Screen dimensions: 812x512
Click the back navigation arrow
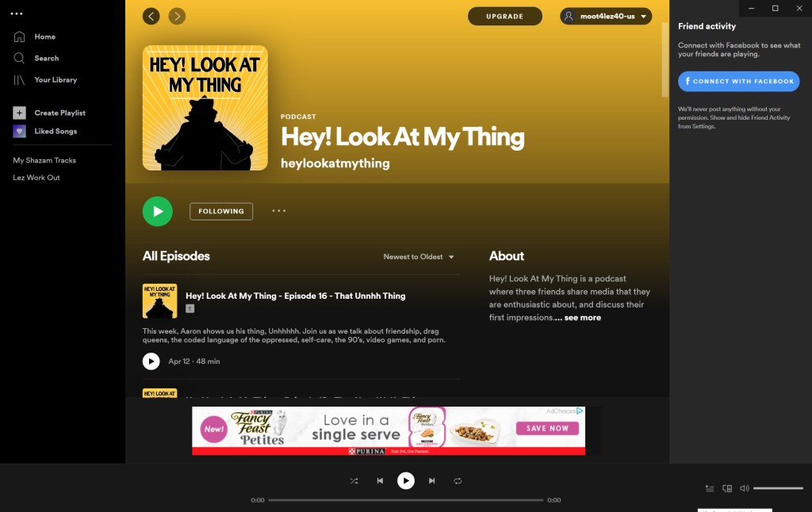coord(151,16)
